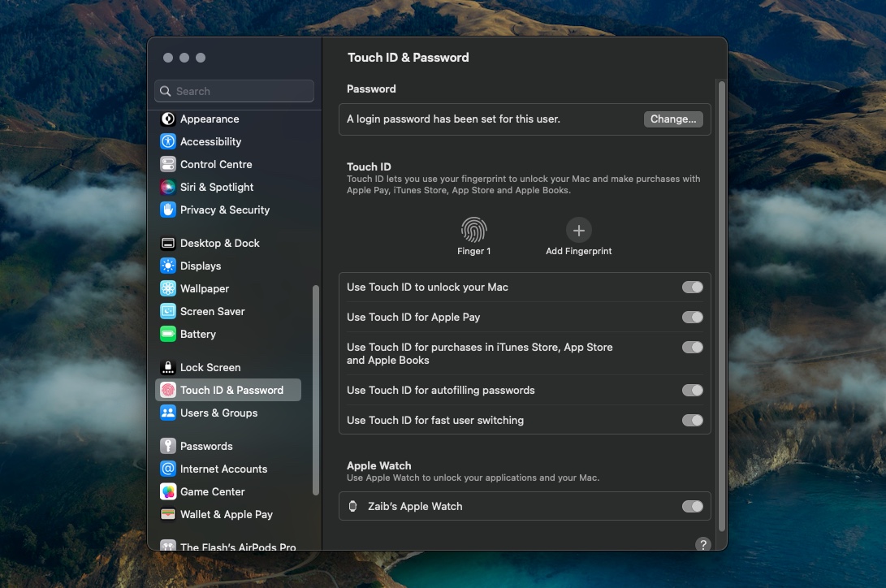Close the System Settings window

pyautogui.click(x=168, y=58)
